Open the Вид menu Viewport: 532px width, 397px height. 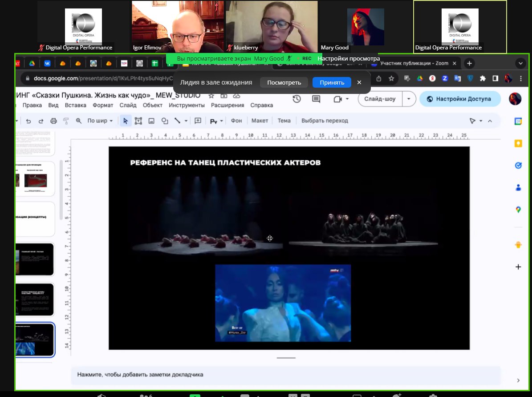click(53, 105)
